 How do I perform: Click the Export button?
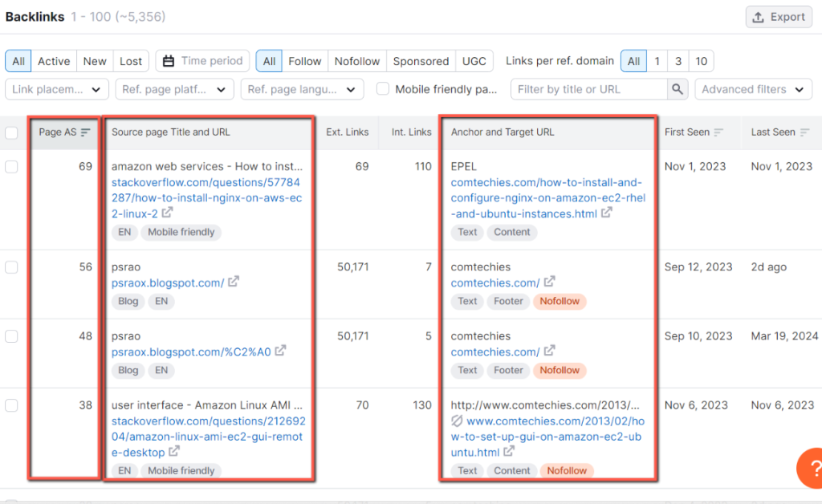point(778,16)
